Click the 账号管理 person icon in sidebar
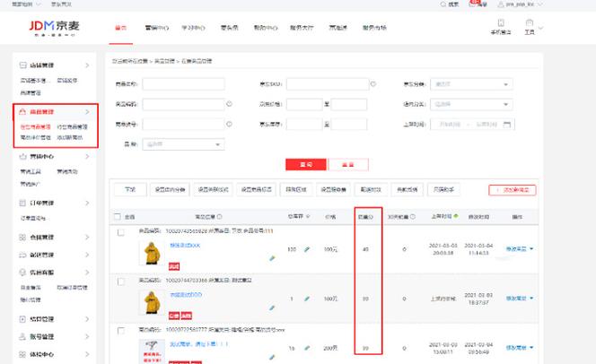Viewport: 596px width, 364px height. [x=22, y=336]
